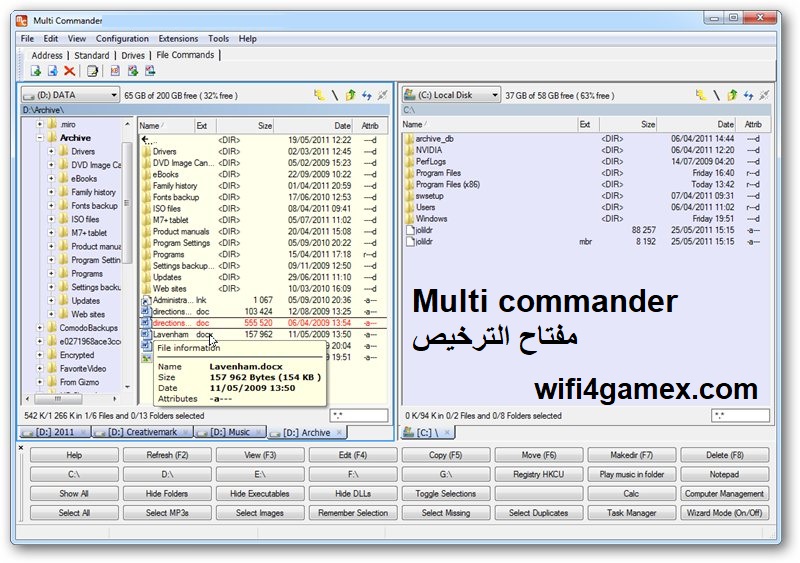
Task: Expand the Encrypted tree node
Action: [40, 355]
